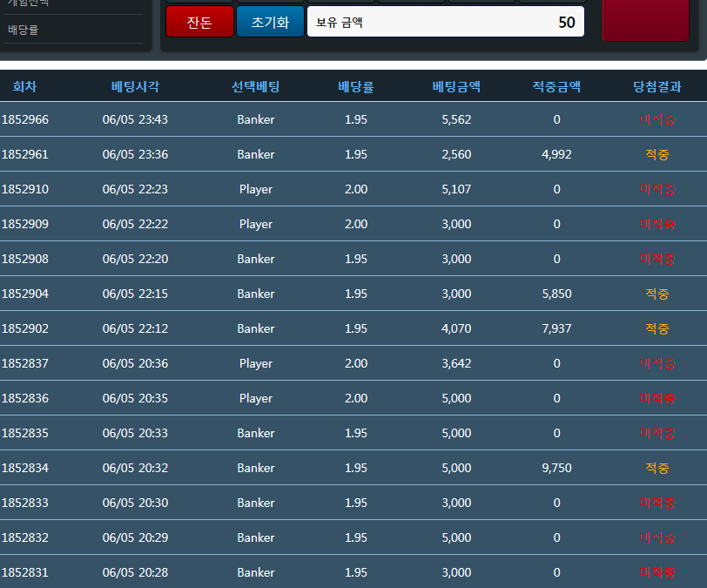This screenshot has height=588, width=707.
Task: Select round number 1852908
Action: (x=25, y=259)
